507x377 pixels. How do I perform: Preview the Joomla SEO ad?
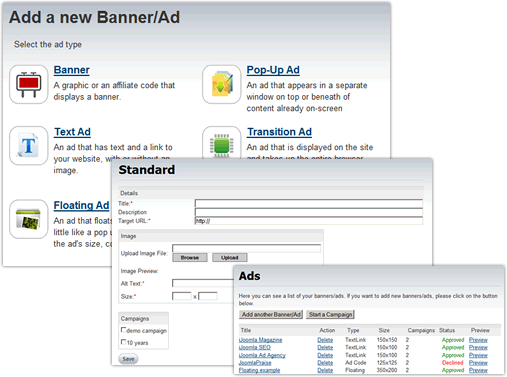478,347
